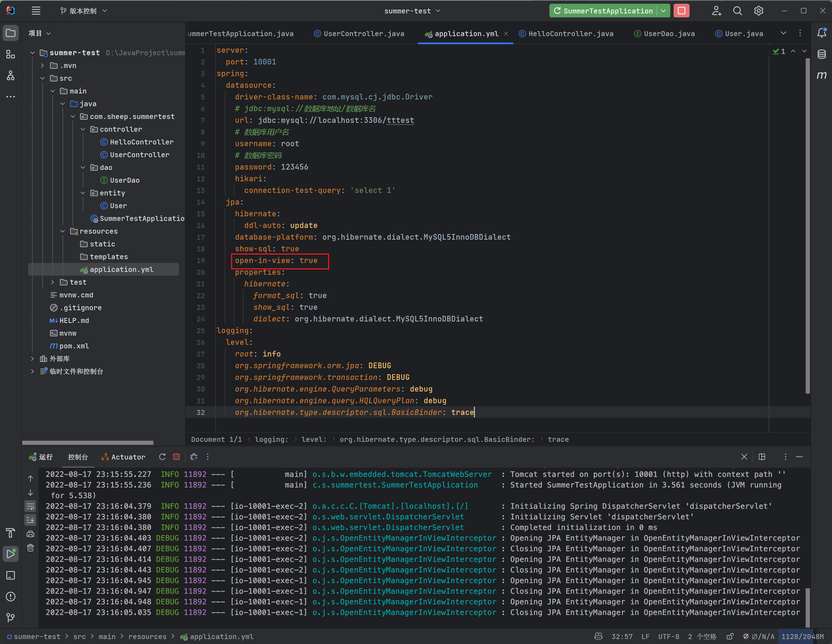Select pom.xml in project tree
832x644 pixels.
coord(74,346)
